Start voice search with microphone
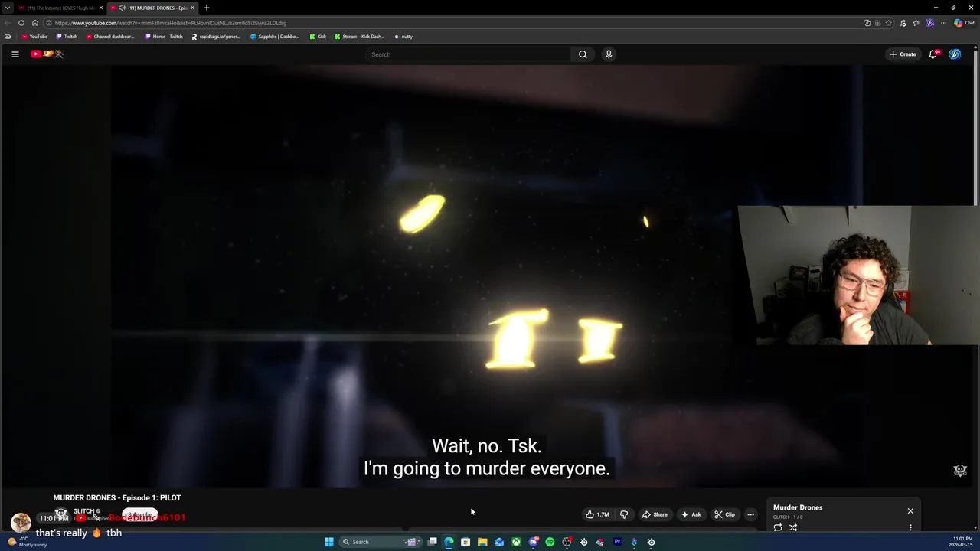The width and height of the screenshot is (980, 551). tap(609, 54)
